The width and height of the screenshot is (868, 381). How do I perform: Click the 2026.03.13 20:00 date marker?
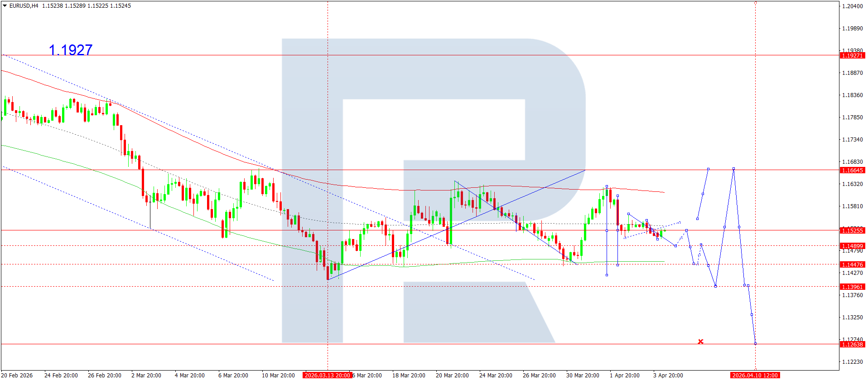point(327,375)
